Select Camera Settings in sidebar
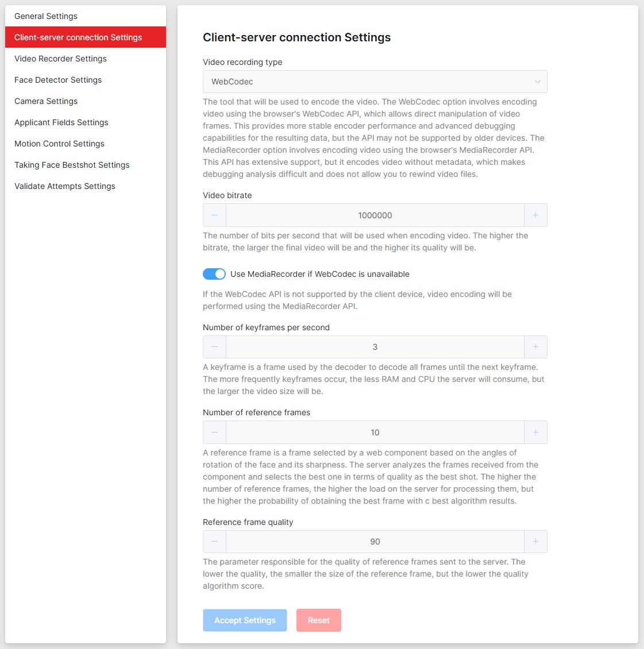The width and height of the screenshot is (644, 649). pos(46,101)
